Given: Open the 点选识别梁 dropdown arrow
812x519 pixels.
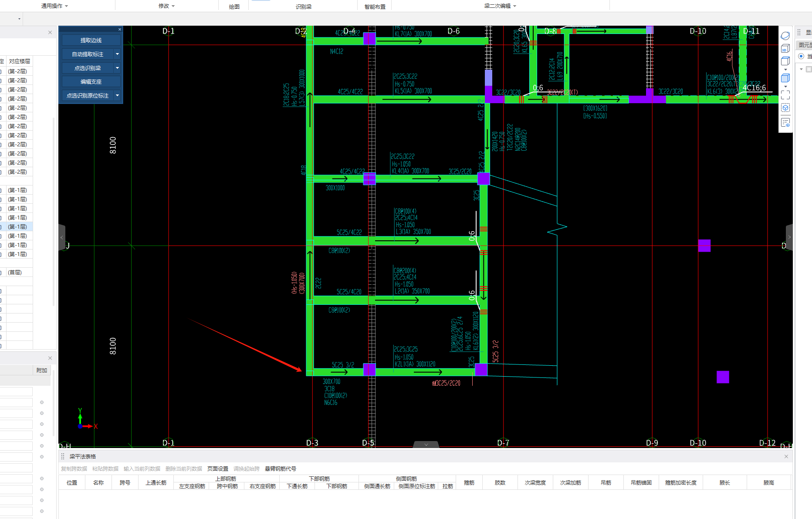Looking at the screenshot, I should pyautogui.click(x=117, y=68).
